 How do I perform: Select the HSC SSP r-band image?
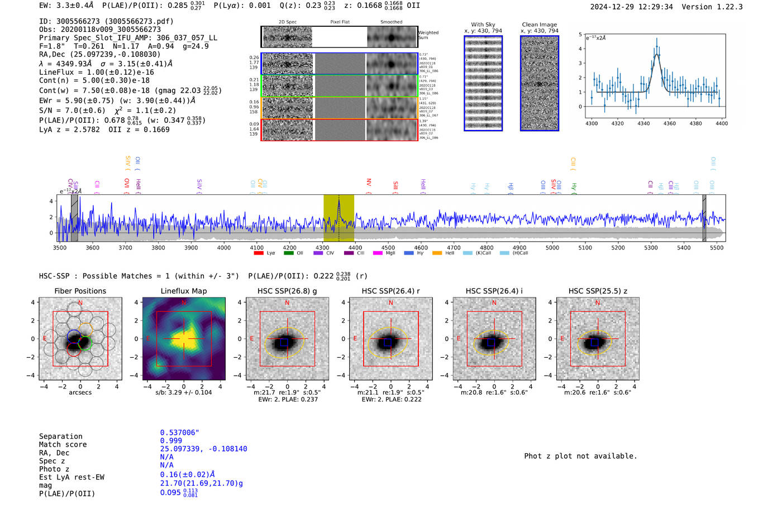pyautogui.click(x=390, y=338)
